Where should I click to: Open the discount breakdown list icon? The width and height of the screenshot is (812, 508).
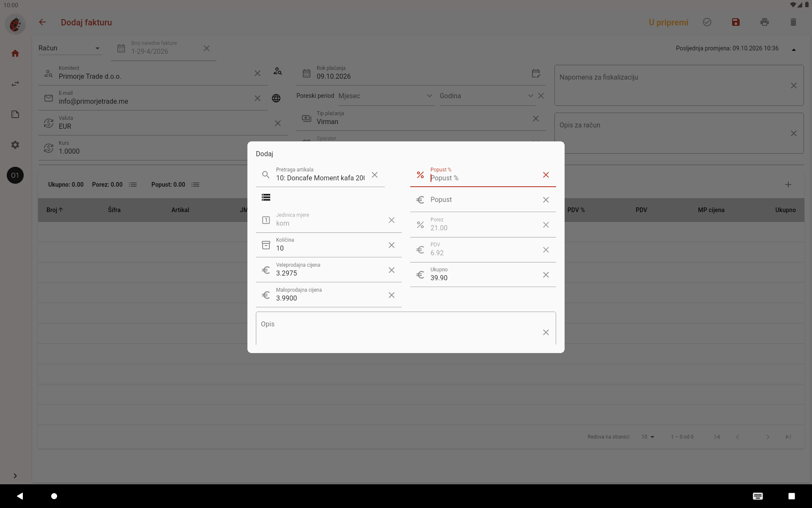(x=195, y=185)
